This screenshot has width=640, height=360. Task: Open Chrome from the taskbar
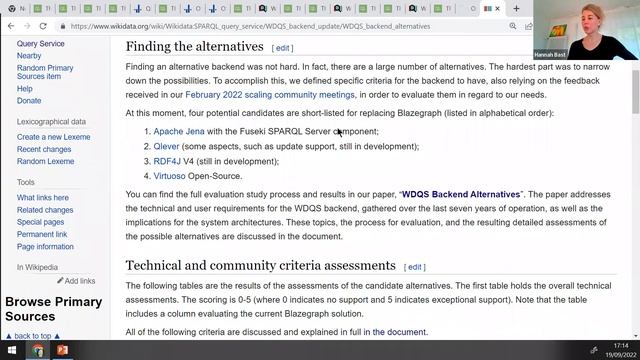[x=38, y=350]
